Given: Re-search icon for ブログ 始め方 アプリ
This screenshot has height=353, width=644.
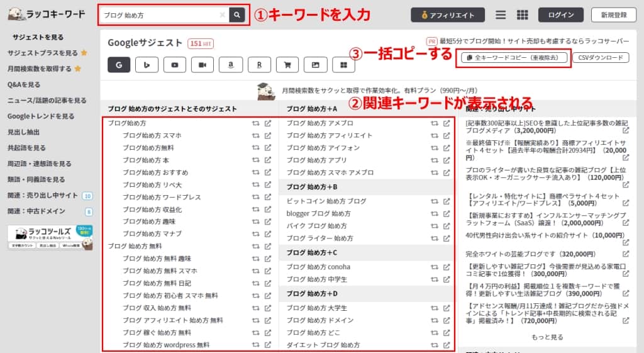Looking at the screenshot, I should [x=434, y=160].
